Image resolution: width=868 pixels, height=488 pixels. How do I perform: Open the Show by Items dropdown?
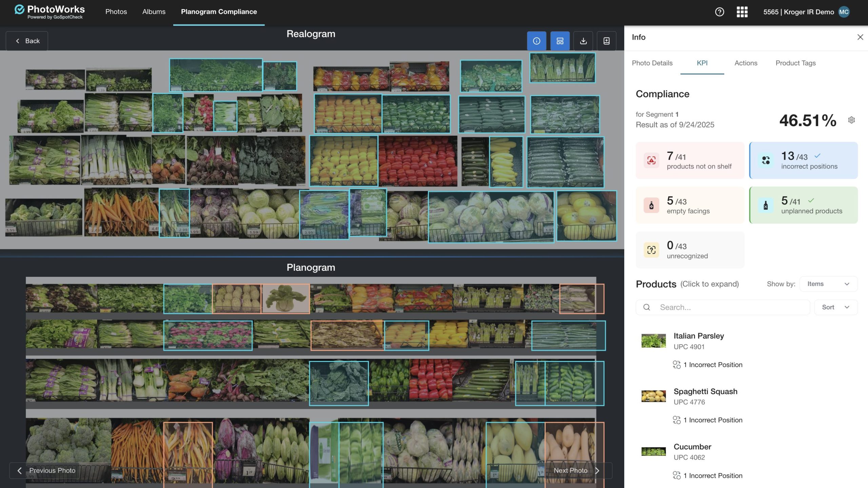pos(828,284)
